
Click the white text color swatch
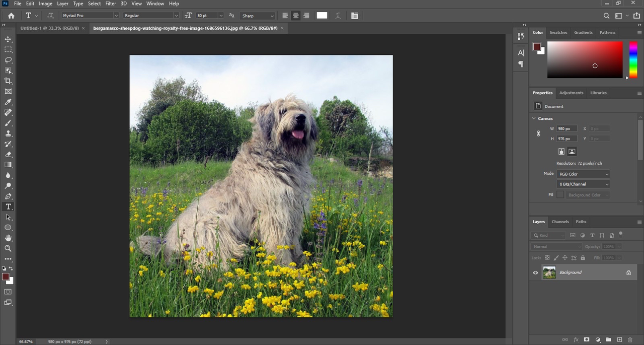(x=322, y=16)
